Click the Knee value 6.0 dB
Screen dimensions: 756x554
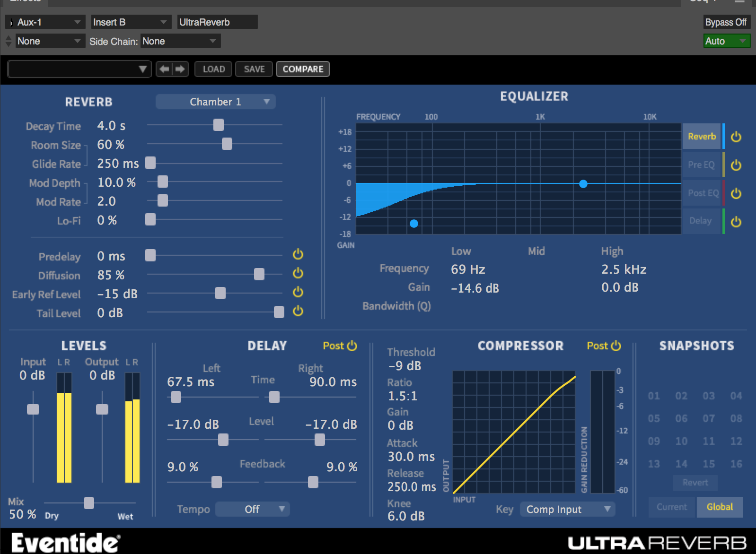pos(406,516)
